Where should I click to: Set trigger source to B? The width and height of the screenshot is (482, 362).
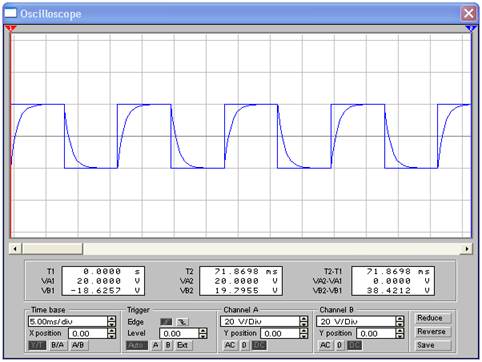point(168,345)
